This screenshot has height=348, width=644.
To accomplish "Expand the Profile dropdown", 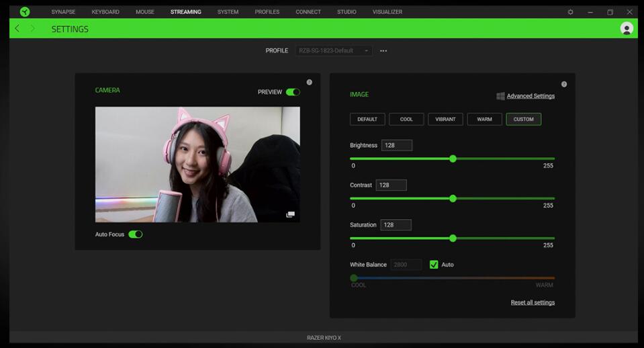I will [334, 51].
